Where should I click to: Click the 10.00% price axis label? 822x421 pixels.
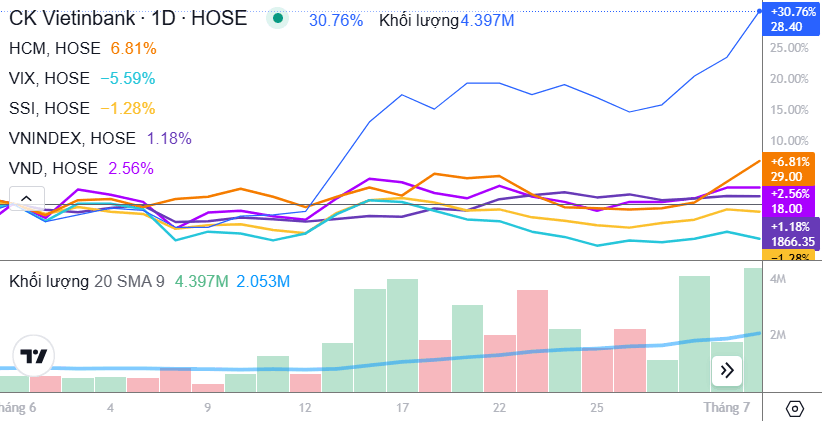789,141
